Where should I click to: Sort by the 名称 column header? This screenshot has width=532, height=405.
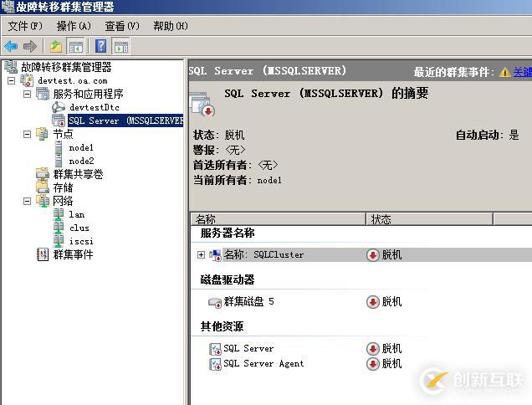point(279,219)
